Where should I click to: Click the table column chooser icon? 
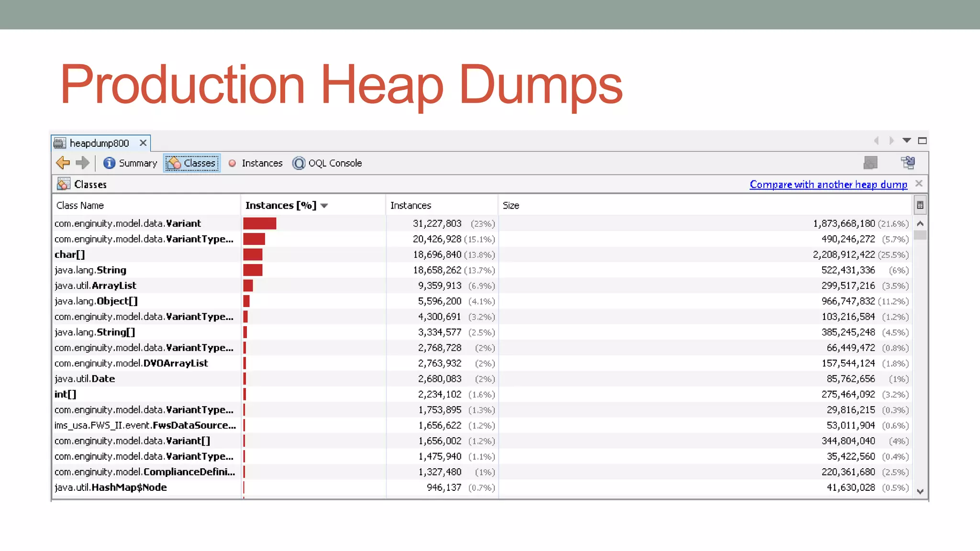(920, 206)
